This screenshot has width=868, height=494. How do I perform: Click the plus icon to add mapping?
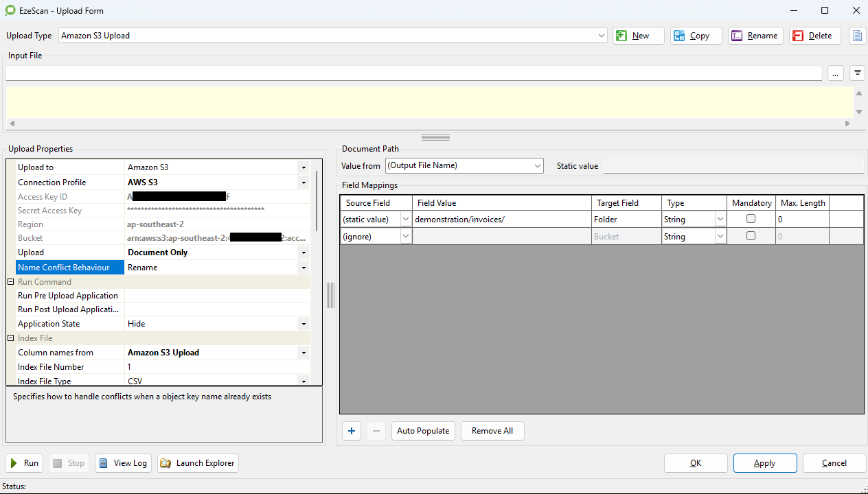[x=352, y=431]
